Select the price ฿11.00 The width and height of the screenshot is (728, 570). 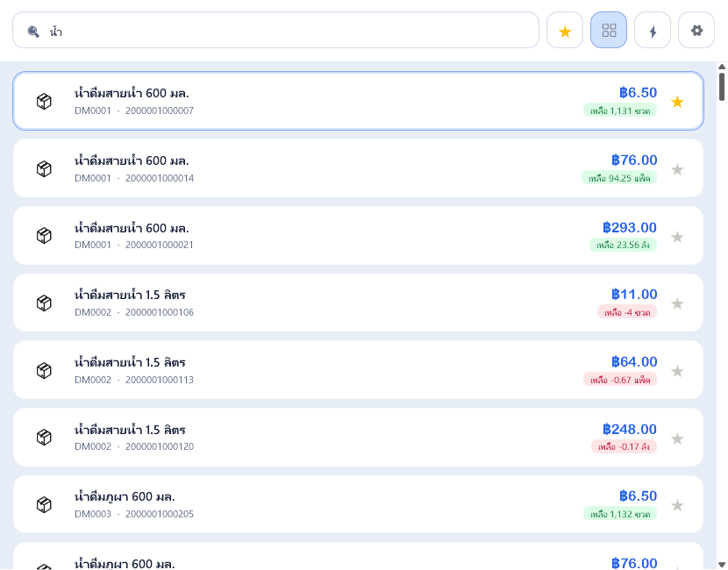click(634, 295)
